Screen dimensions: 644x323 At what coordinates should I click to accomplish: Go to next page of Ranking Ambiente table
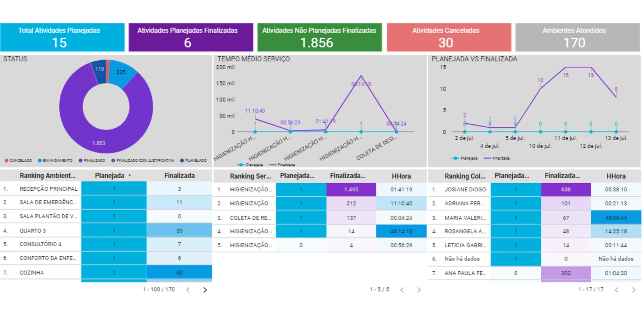[x=205, y=290]
